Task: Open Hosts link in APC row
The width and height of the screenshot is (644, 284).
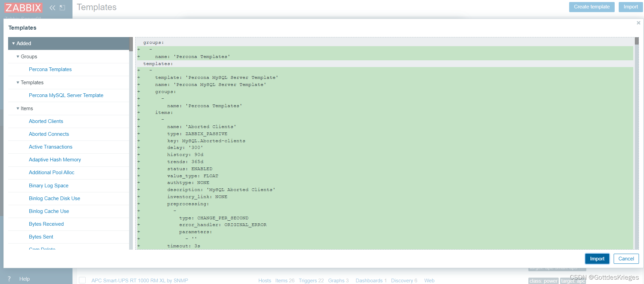Action: tap(265, 281)
